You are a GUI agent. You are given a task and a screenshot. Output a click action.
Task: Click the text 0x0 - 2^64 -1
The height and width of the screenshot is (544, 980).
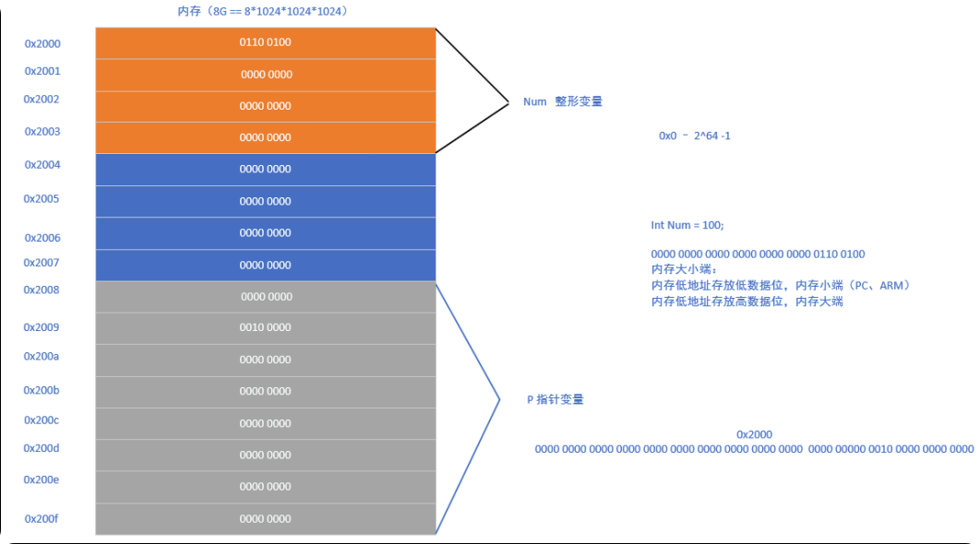point(694,136)
